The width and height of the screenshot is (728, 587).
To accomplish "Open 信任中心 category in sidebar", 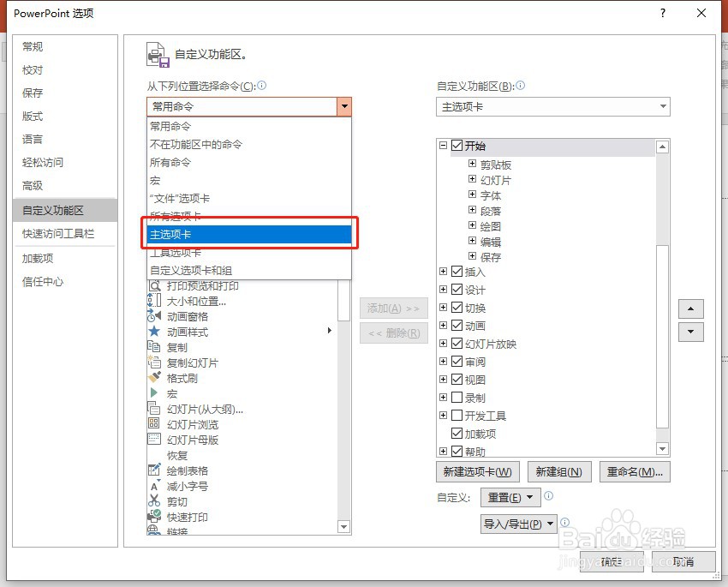I will pos(65,281).
